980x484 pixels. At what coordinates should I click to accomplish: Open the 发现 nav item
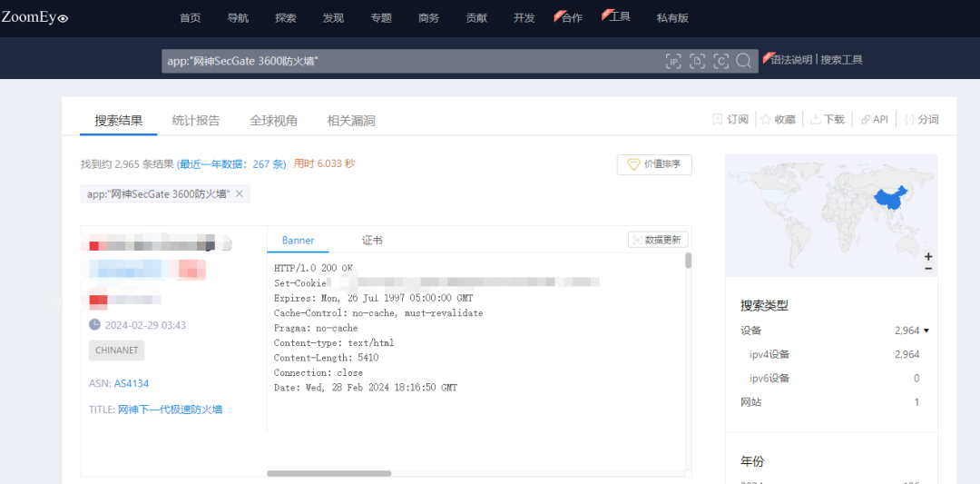pyautogui.click(x=333, y=18)
